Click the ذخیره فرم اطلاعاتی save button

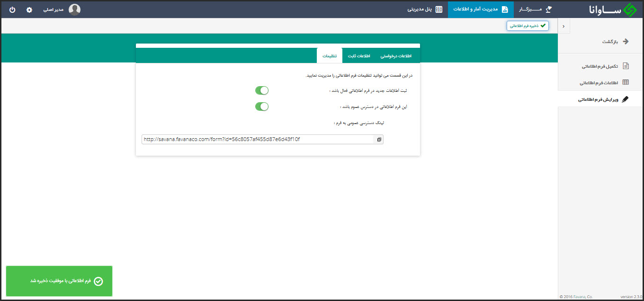tap(528, 26)
